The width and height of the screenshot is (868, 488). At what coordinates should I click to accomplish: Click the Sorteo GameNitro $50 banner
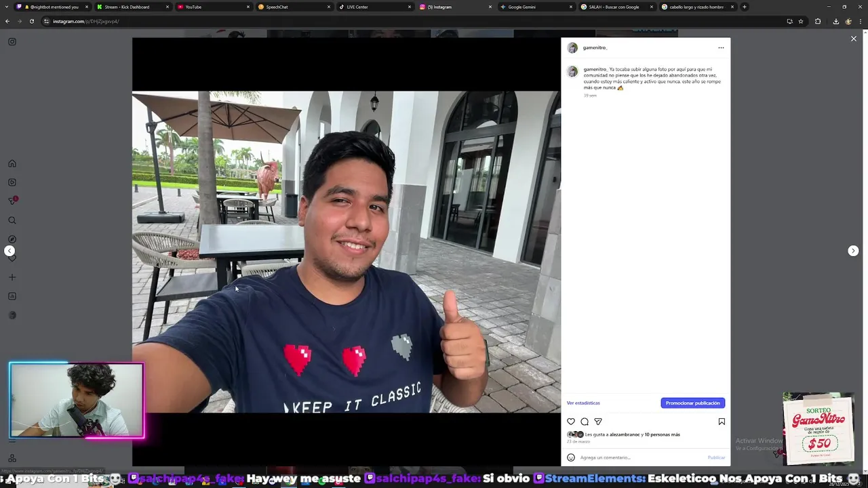[818, 428]
